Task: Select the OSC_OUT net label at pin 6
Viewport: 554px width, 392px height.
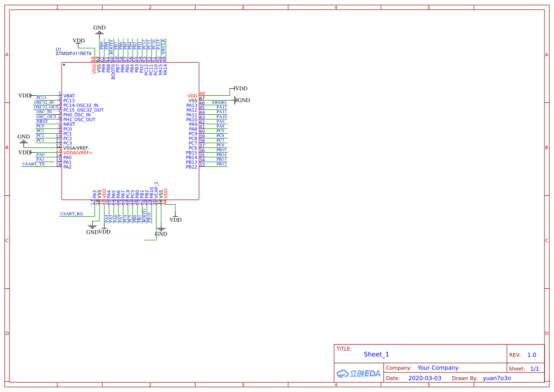Action: (46, 117)
